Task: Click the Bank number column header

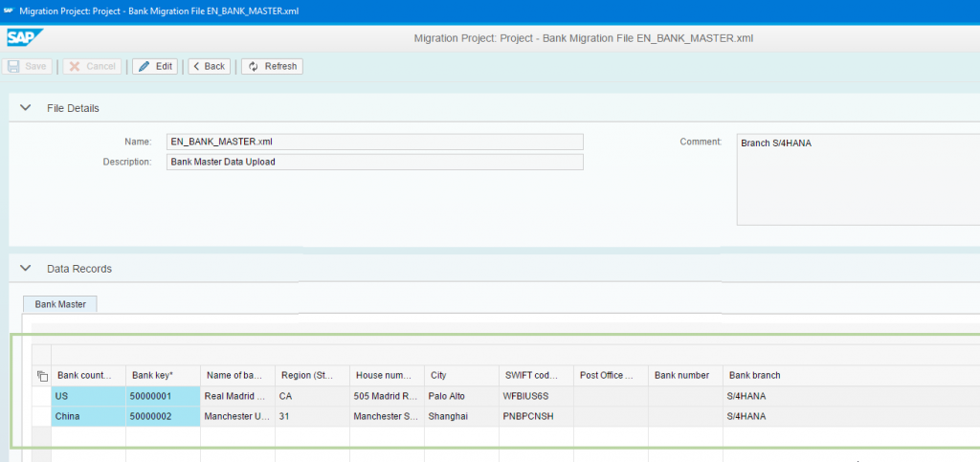Action: point(685,375)
